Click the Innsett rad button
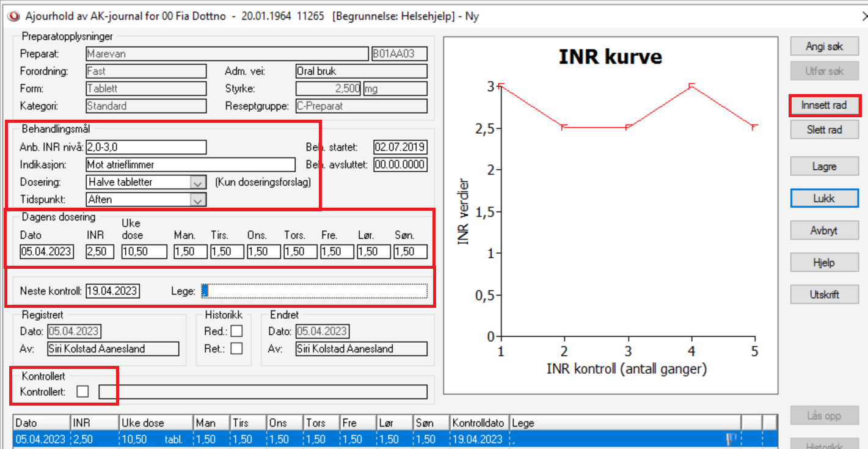Image resolution: width=868 pixels, height=449 pixels. click(824, 105)
